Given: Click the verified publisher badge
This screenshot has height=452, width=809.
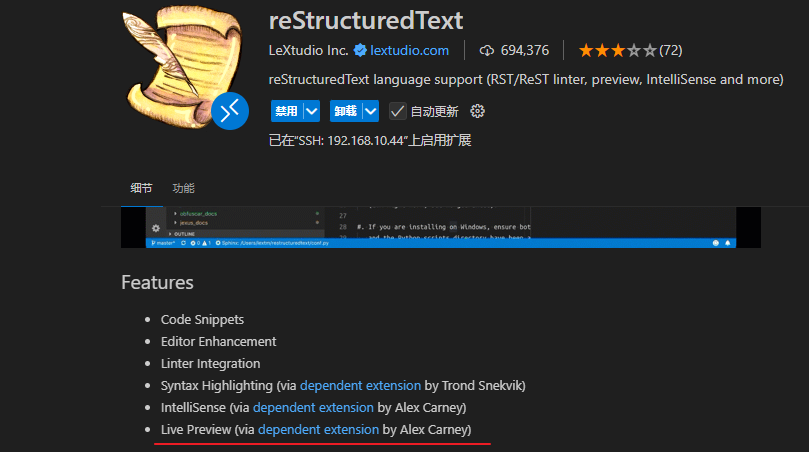Looking at the screenshot, I should 360,50.
